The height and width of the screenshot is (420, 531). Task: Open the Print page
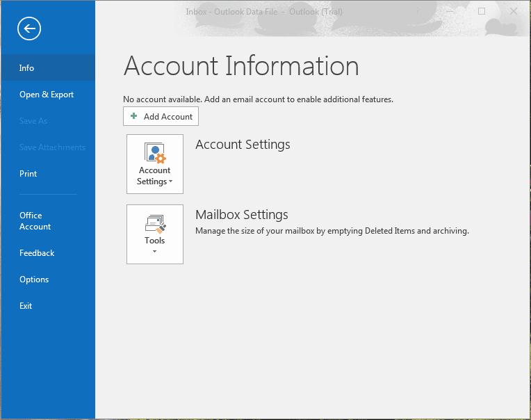[x=48, y=174]
